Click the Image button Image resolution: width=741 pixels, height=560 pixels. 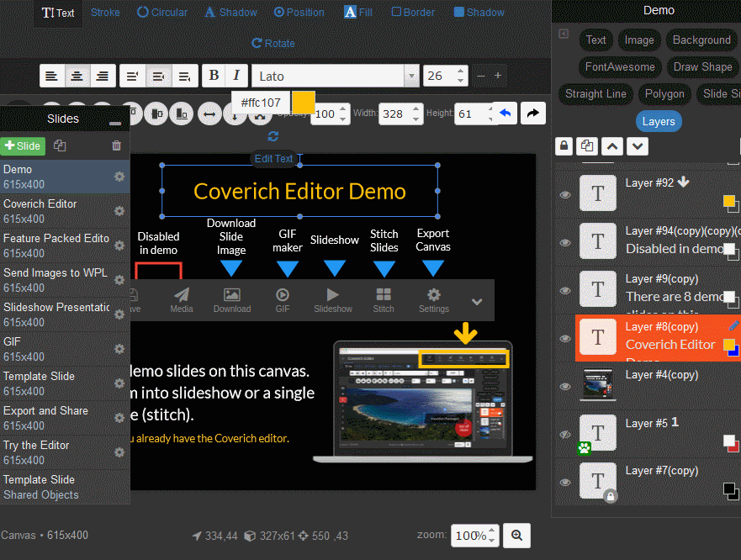click(639, 40)
